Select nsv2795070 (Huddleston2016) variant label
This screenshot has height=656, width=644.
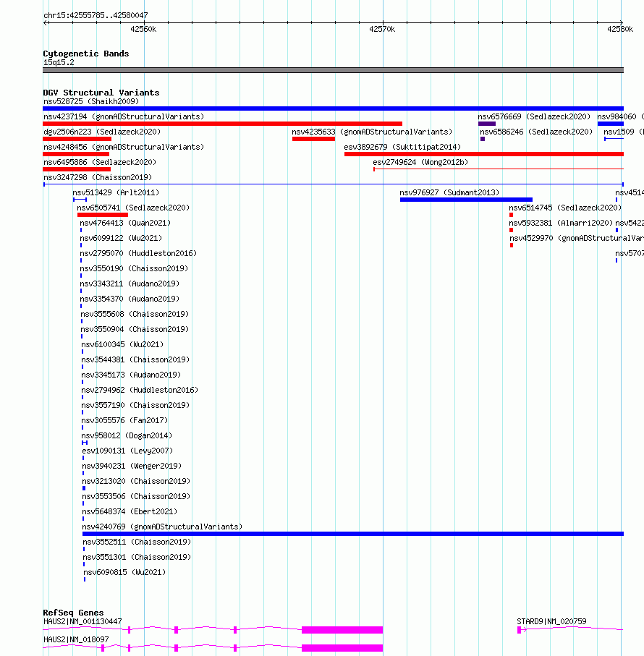tap(138, 254)
